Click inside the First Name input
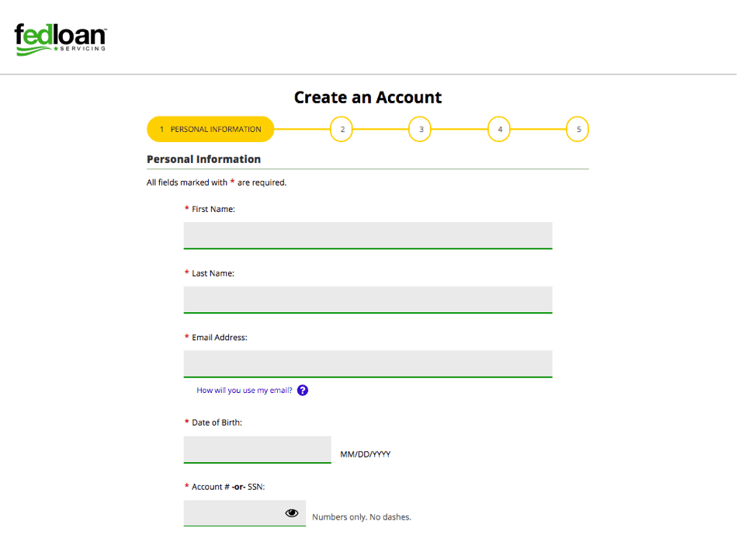This screenshot has width=756, height=535. pyautogui.click(x=367, y=234)
